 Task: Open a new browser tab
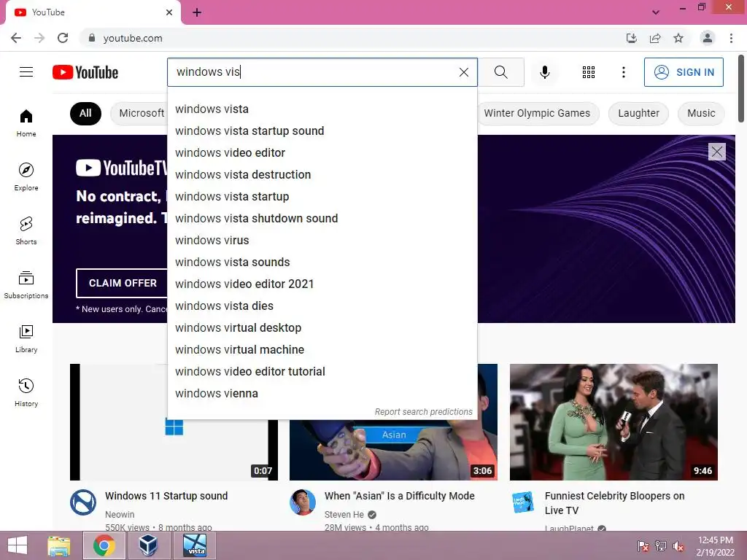tap(197, 12)
